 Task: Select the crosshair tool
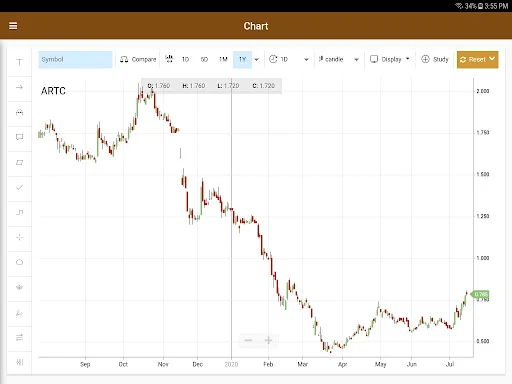click(x=20, y=237)
